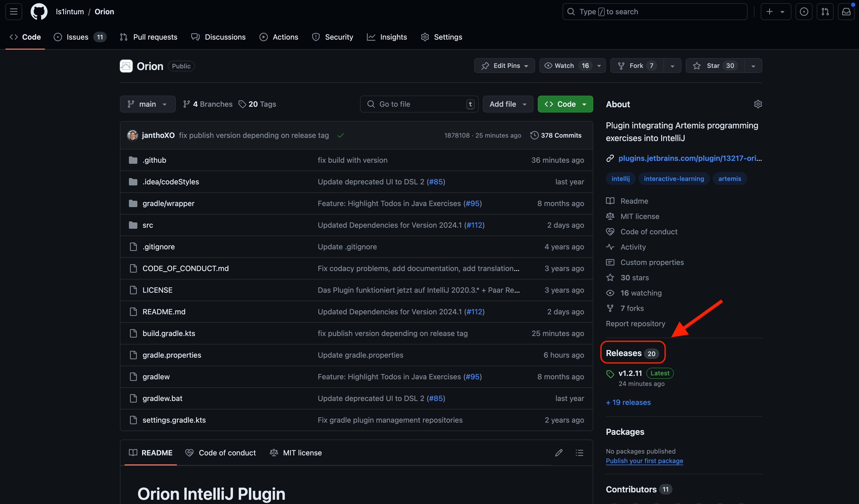Open the 378 Commits history link

click(x=556, y=135)
